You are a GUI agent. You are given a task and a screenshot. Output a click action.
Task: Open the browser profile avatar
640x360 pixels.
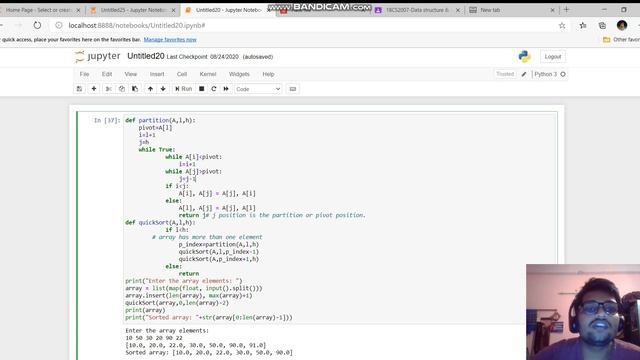(x=622, y=25)
